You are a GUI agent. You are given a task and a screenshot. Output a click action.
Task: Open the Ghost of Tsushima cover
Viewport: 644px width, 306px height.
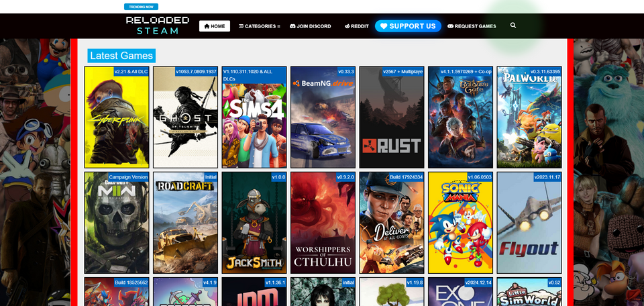(x=186, y=117)
